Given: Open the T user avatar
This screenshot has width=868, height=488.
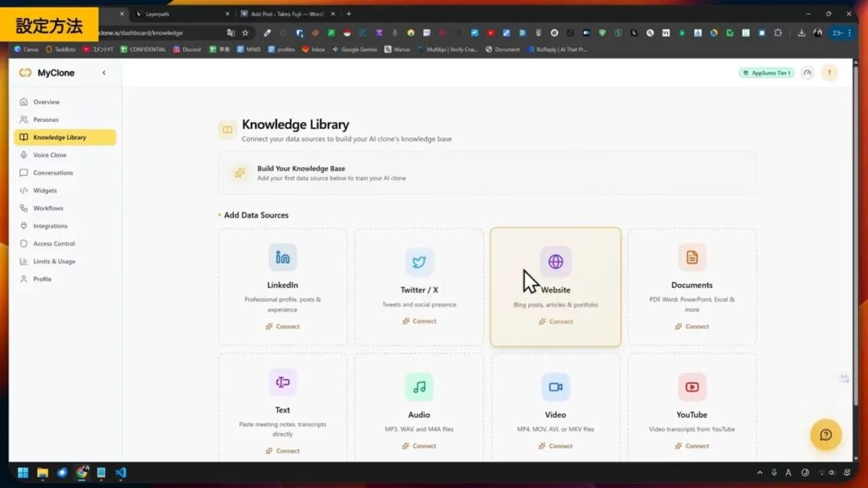Looking at the screenshot, I should 829,73.
